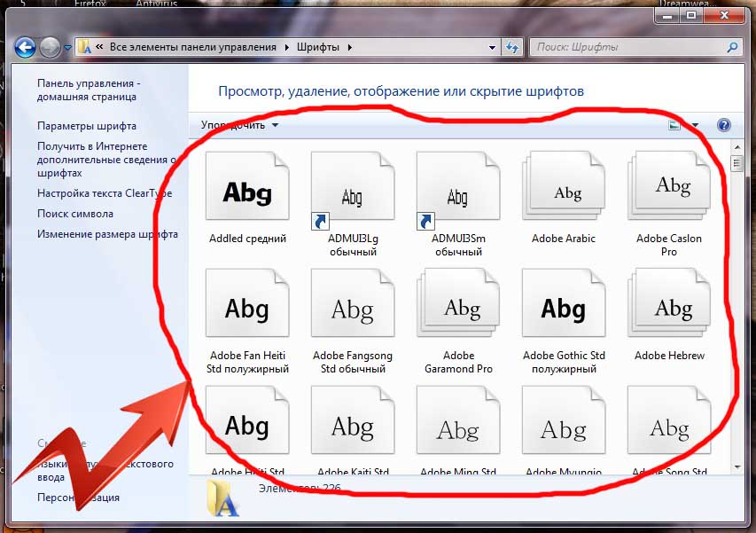Open the Adobe Arabic font family icon
The image size is (756, 533).
pos(564,185)
